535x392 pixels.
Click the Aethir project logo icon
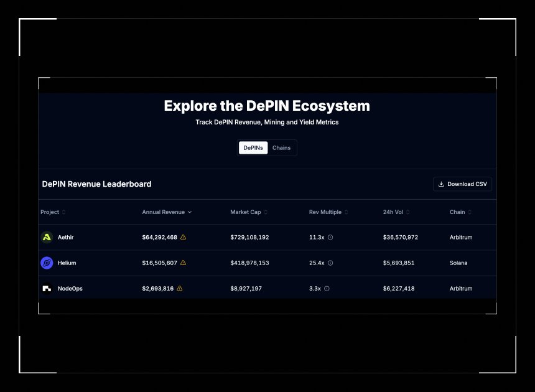(47, 237)
